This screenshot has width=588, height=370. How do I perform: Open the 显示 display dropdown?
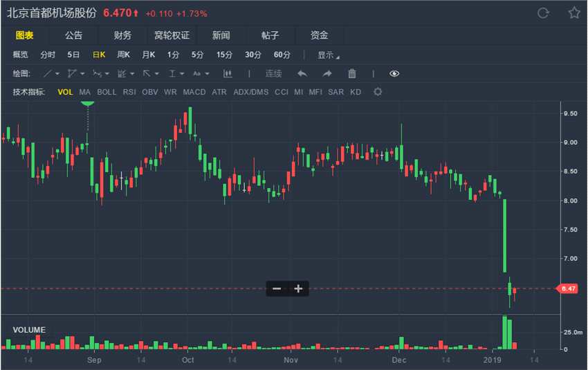tap(329, 55)
